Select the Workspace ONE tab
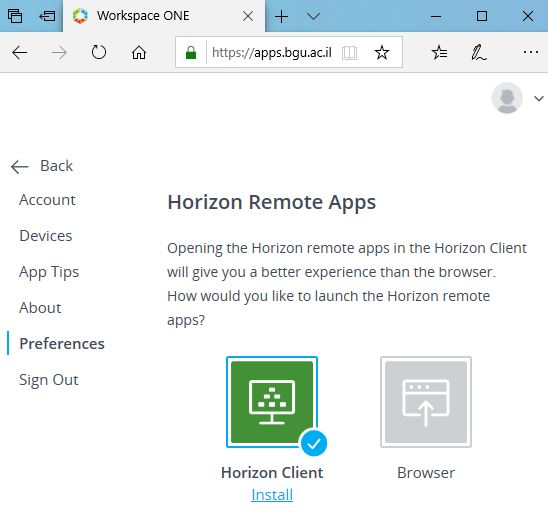Viewport: 548px width, 516px height. coord(164,16)
